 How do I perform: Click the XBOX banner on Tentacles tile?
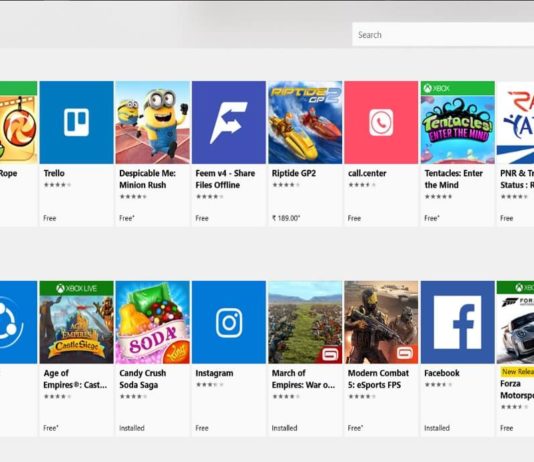click(458, 89)
